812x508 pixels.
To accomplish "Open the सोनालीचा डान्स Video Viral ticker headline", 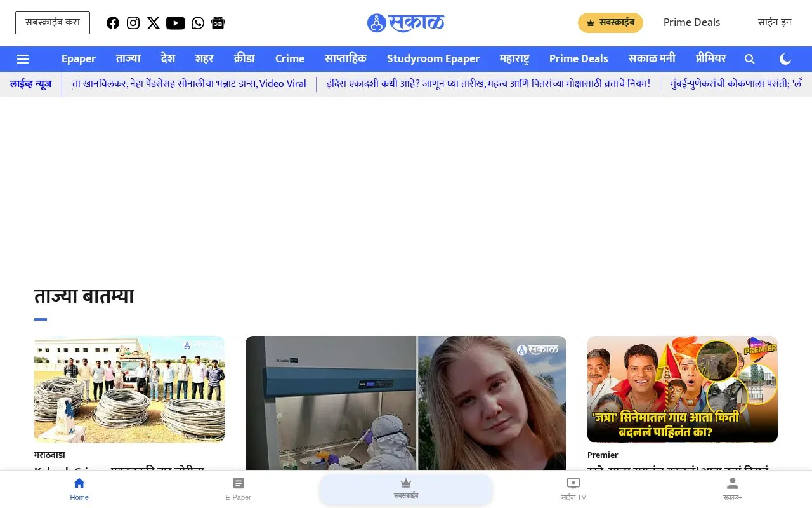I will (x=189, y=84).
